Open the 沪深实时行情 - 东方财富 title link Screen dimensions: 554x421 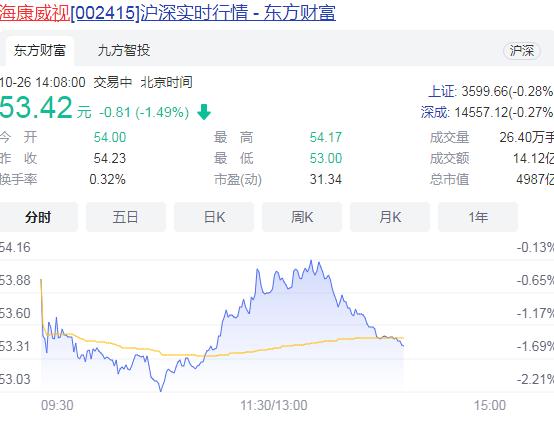(x=238, y=13)
